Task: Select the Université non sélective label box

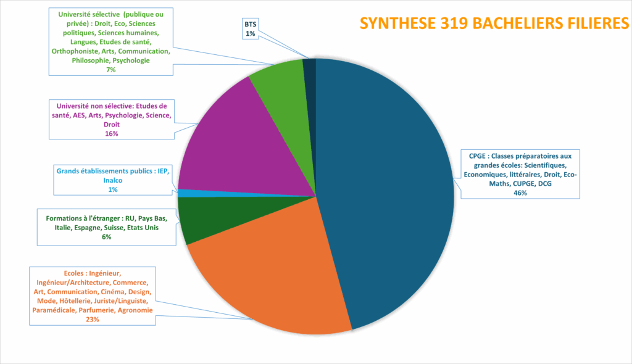Action: pos(111,120)
